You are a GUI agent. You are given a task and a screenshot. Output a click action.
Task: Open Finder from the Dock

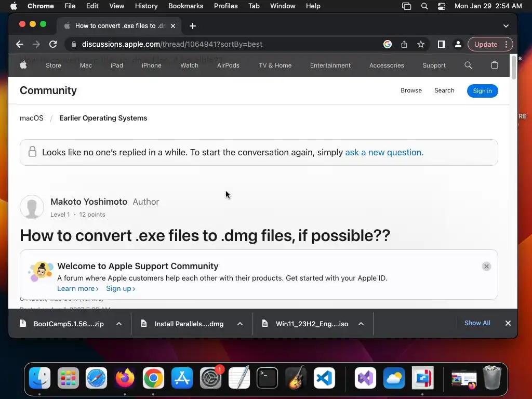point(39,378)
